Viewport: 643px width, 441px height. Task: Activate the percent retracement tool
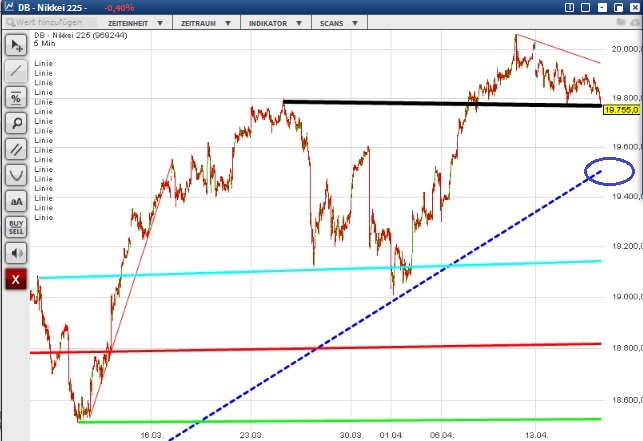click(16, 97)
